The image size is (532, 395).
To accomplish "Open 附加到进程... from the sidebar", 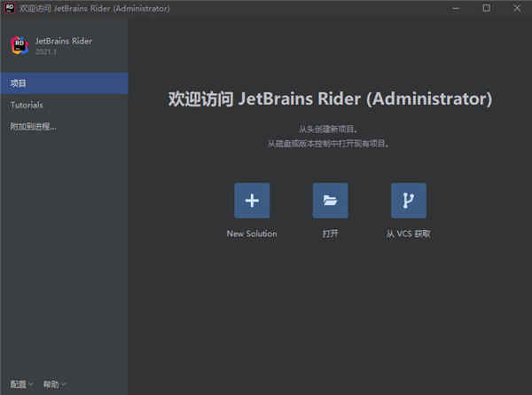I will click(34, 127).
